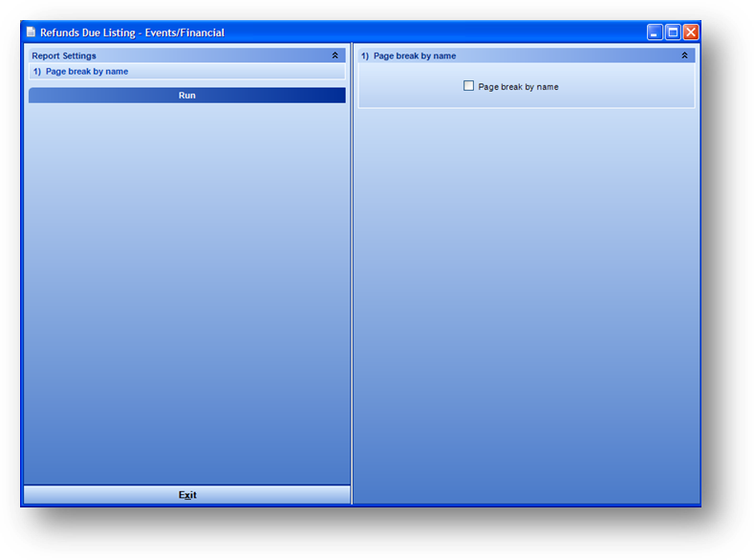
Task: Maximize the Refunds Due Listing window
Action: (673, 32)
